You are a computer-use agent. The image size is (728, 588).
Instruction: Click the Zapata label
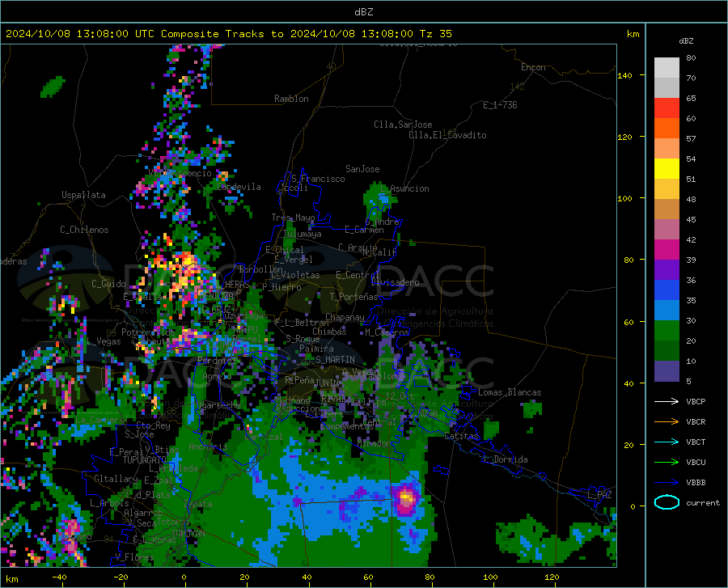198,504
